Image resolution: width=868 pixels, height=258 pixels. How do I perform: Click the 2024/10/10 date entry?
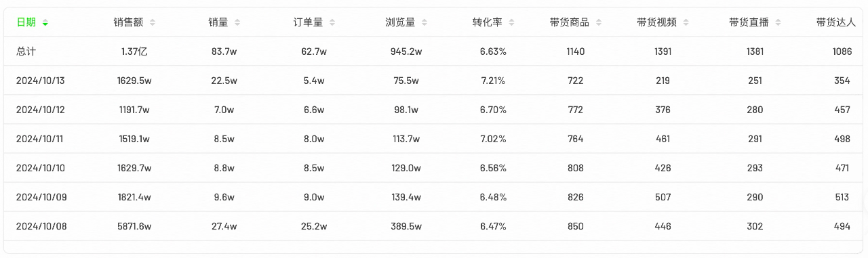(41, 168)
